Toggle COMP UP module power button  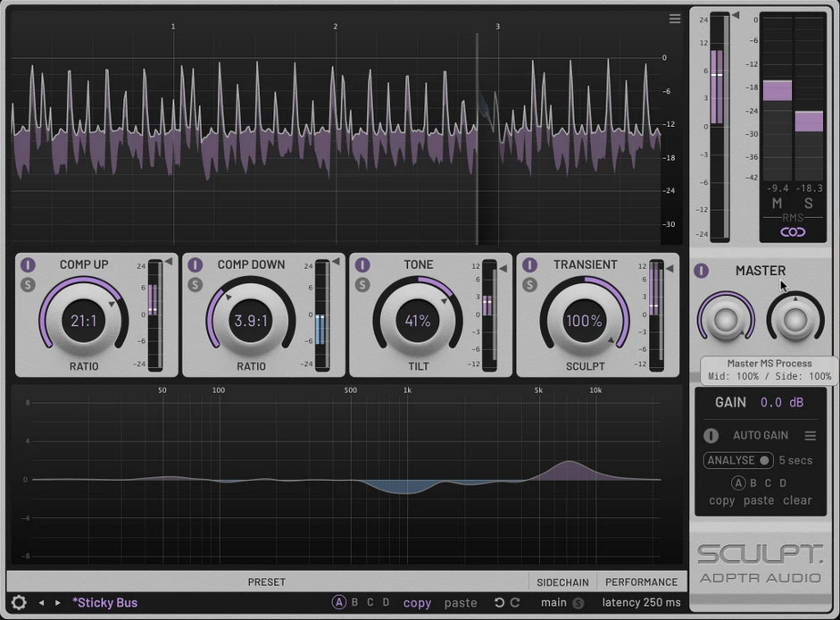pyautogui.click(x=28, y=264)
